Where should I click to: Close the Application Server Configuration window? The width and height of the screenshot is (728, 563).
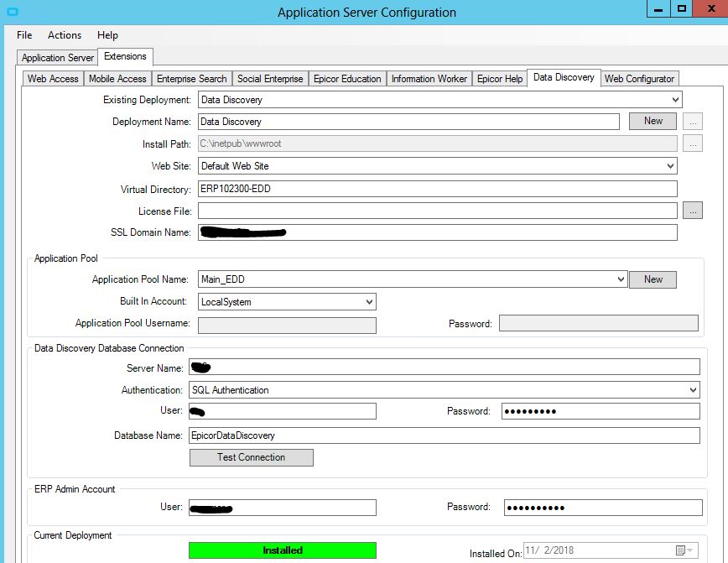[710, 9]
